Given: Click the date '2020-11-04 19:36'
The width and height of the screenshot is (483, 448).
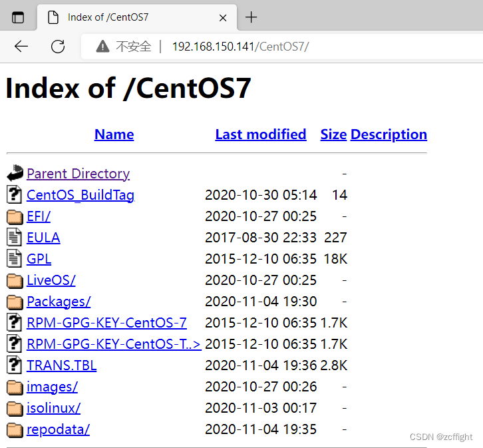Looking at the screenshot, I should click(x=261, y=365).
